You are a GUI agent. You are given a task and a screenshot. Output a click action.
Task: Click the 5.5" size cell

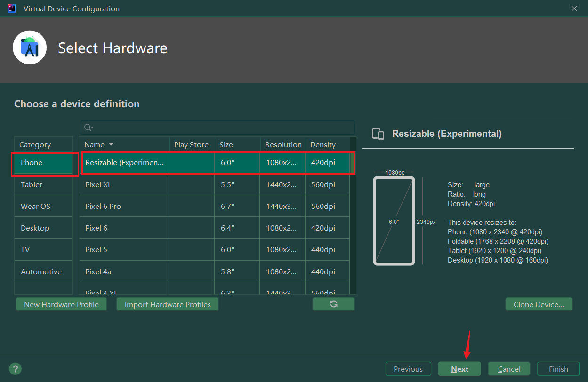[x=237, y=184]
